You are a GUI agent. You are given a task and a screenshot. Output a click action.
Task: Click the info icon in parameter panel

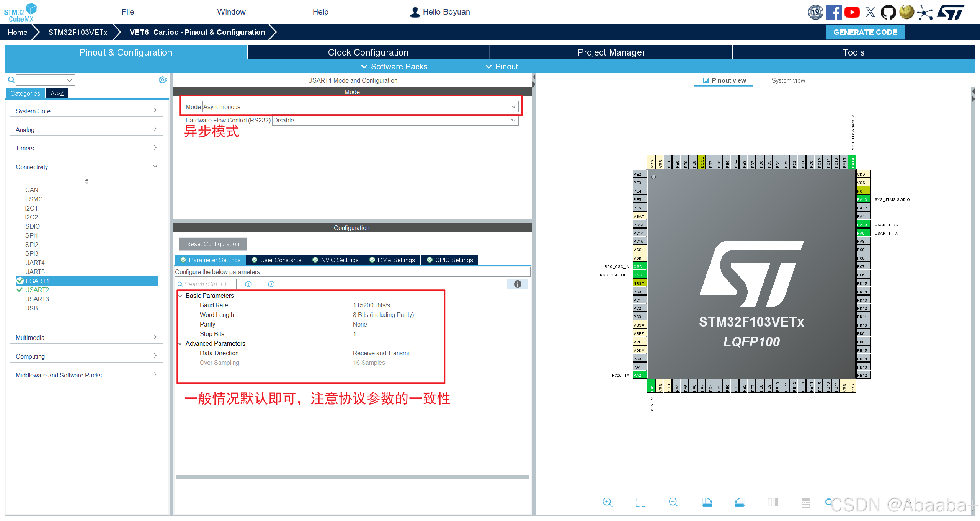click(x=518, y=284)
